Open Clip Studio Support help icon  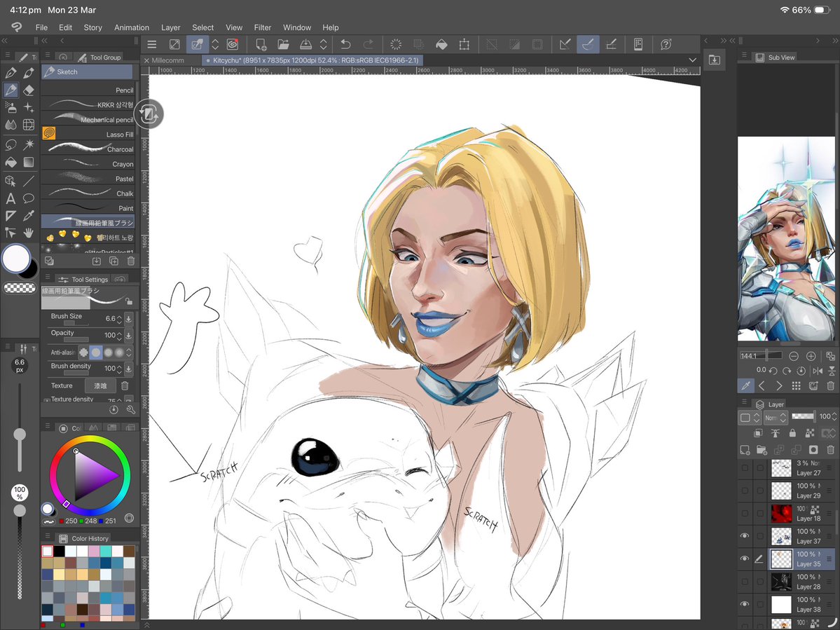click(666, 44)
